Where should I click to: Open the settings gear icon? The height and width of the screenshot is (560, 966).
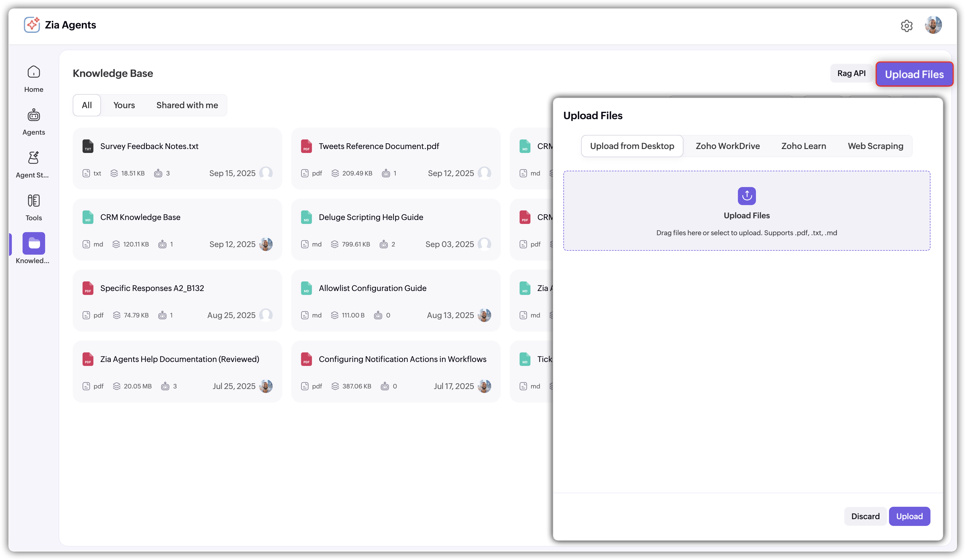906,26
